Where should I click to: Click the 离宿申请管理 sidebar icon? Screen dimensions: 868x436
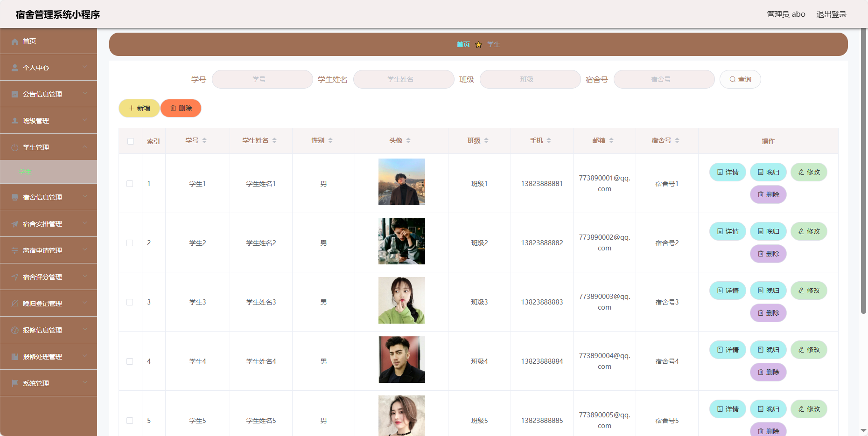(15, 251)
